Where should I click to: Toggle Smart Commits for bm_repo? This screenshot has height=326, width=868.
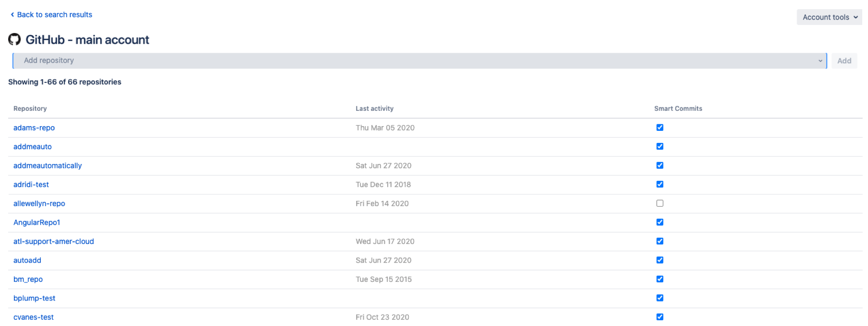[660, 279]
